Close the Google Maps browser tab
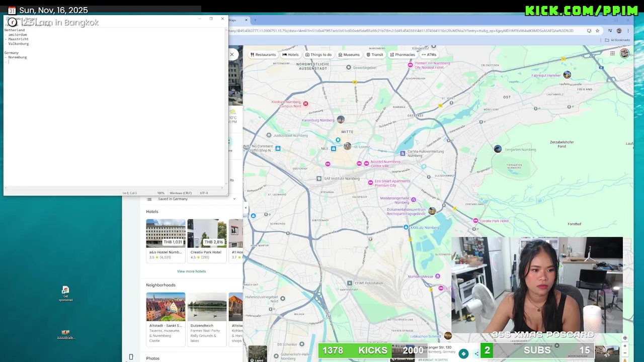Image resolution: width=644 pixels, height=362 pixels. pos(247,20)
